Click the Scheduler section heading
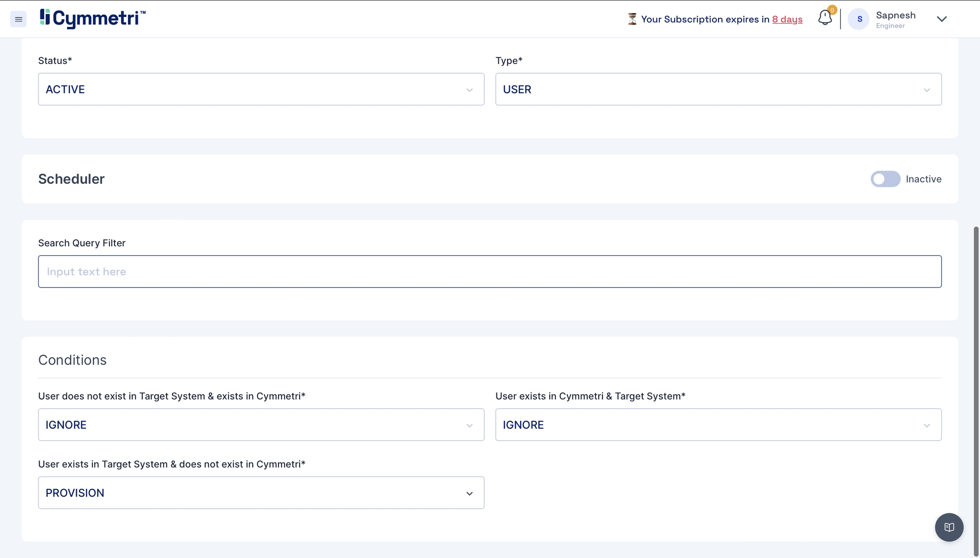Screen dimensions: 980x558 [71, 179]
